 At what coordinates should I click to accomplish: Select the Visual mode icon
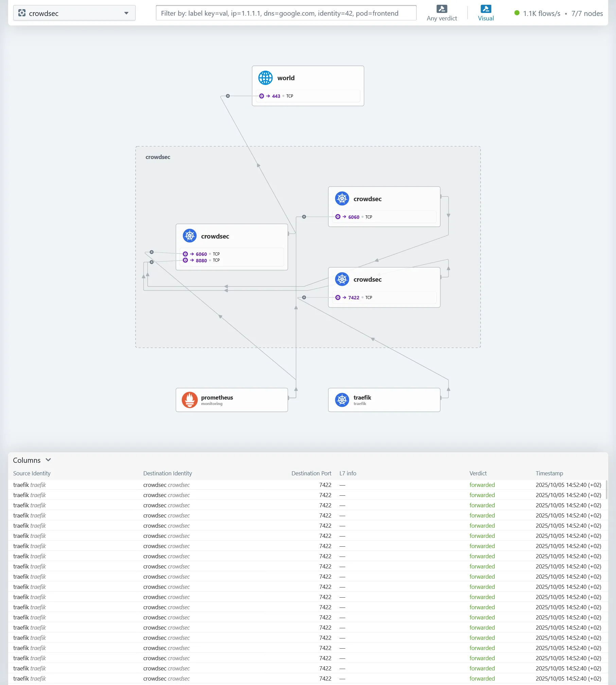pos(486,9)
